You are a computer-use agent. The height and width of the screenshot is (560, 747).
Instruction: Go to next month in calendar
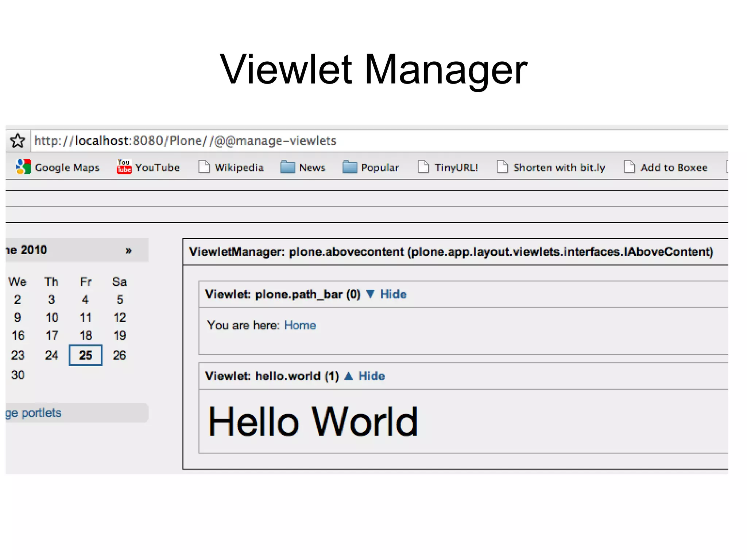click(128, 250)
